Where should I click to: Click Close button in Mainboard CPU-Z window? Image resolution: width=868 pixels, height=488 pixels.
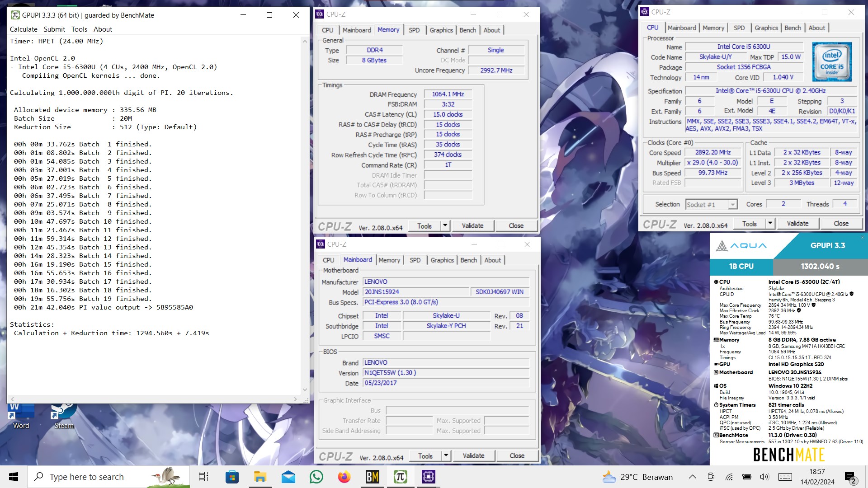point(517,456)
